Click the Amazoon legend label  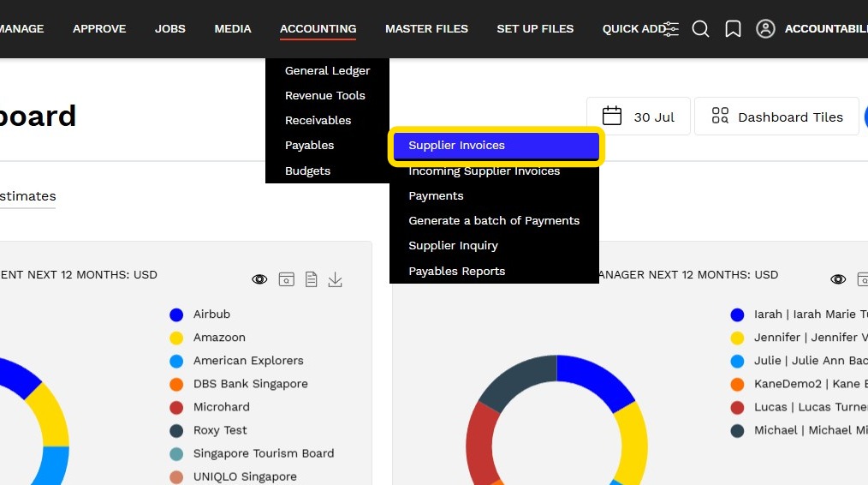[219, 337]
